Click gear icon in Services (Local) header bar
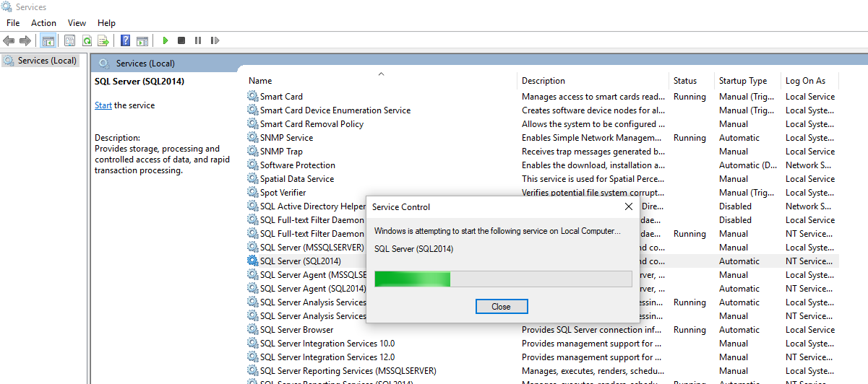Viewport: 868px width, 384px height. tap(104, 64)
